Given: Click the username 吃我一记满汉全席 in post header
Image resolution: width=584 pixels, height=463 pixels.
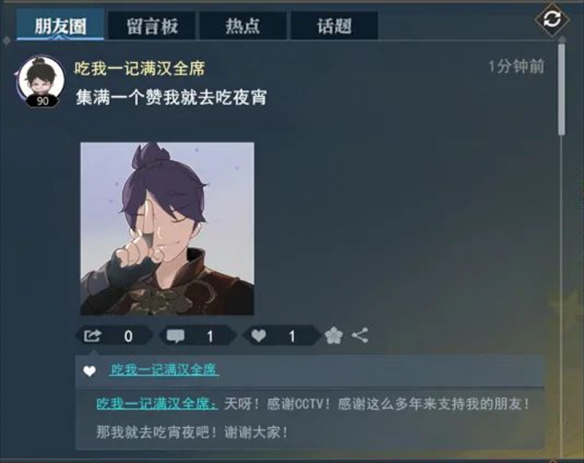Looking at the screenshot, I should [140, 69].
